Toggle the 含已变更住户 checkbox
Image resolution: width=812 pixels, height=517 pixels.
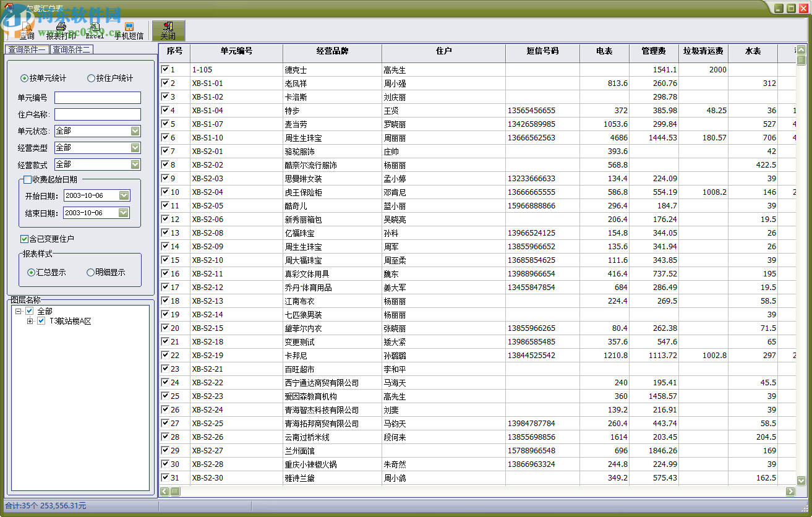24,239
